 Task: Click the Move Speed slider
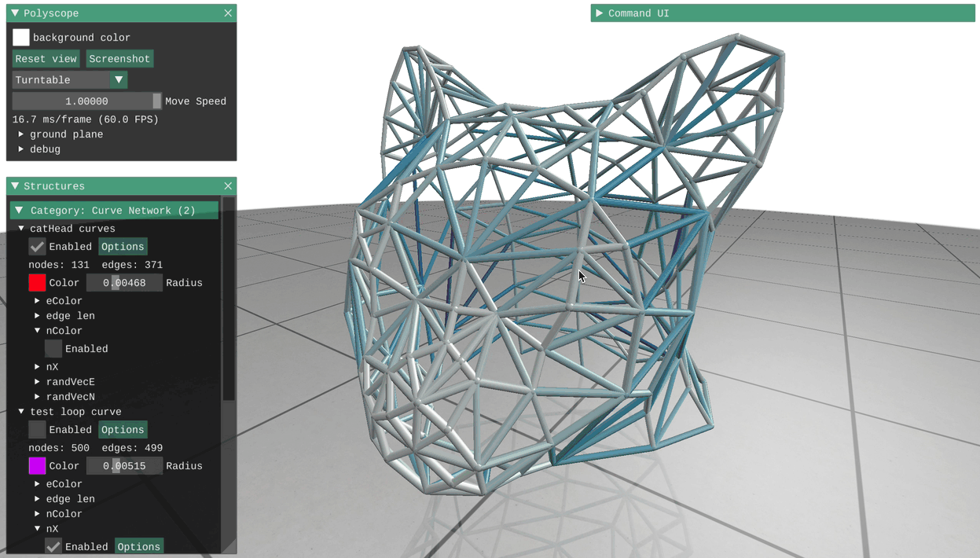click(87, 101)
